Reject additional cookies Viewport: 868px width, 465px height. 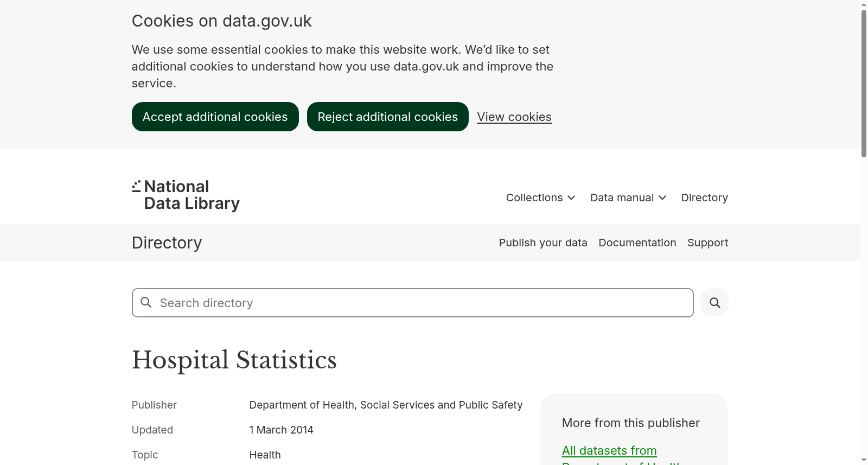(387, 117)
